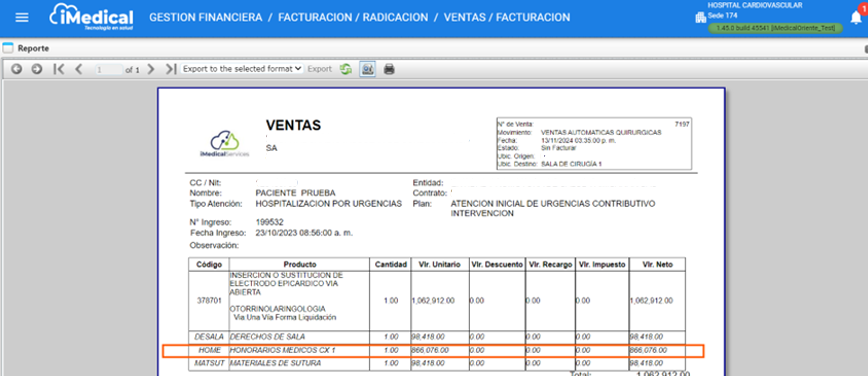Go to next report page
Image resolution: width=868 pixels, height=376 pixels.
151,69
